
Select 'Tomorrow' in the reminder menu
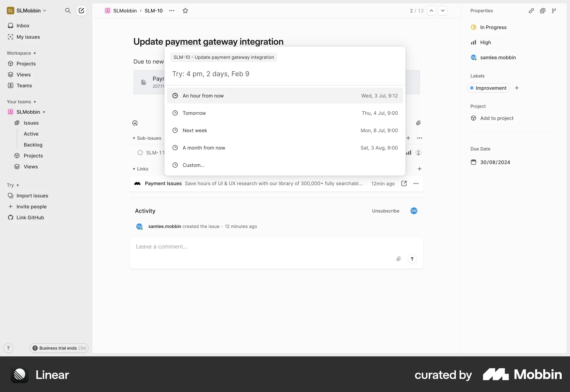(194, 113)
